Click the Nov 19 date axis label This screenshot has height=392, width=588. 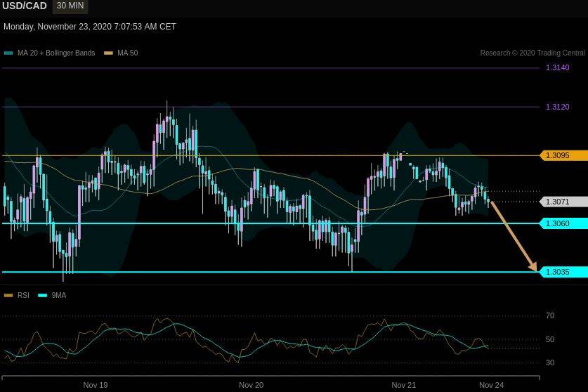[96, 385]
